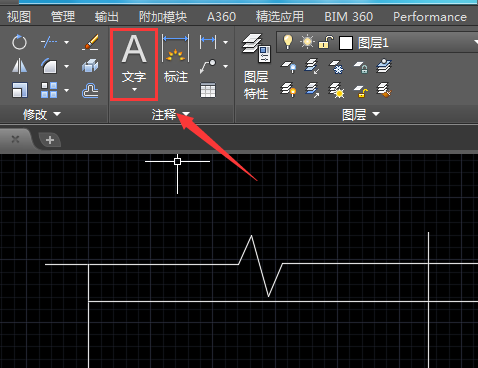Click the Match Layer tool icon
This screenshot has height=368, width=478.
pos(384,90)
